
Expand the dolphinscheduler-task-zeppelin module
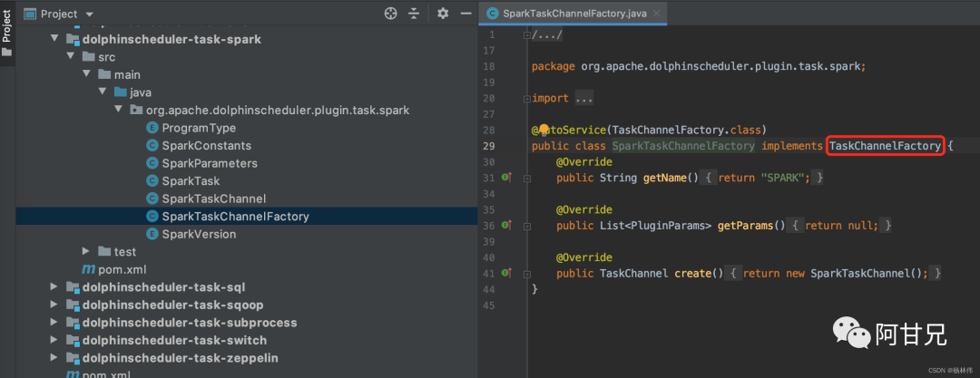click(55, 358)
